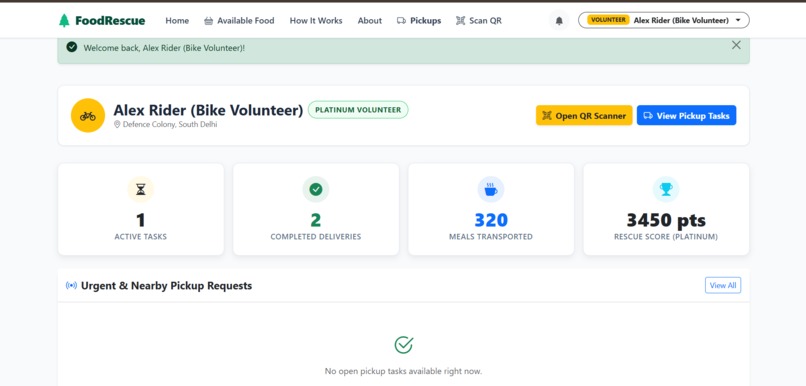Click the Alex Rider (Bike Volunteer) heading
Image resolution: width=806 pixels, height=386 pixels.
[208, 111]
